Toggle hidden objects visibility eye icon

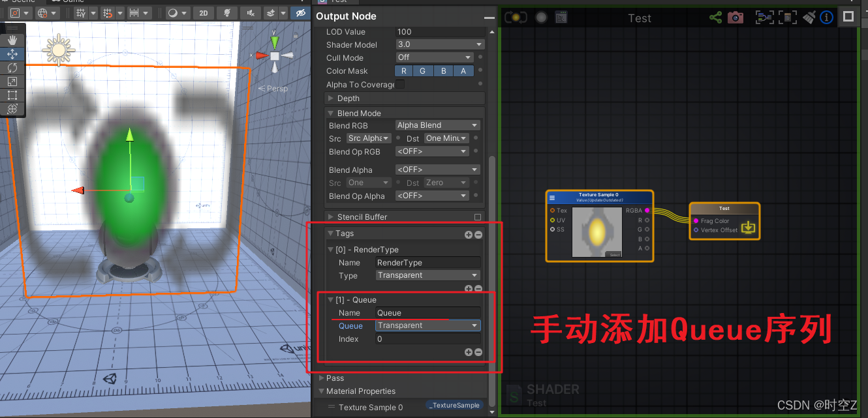click(300, 13)
